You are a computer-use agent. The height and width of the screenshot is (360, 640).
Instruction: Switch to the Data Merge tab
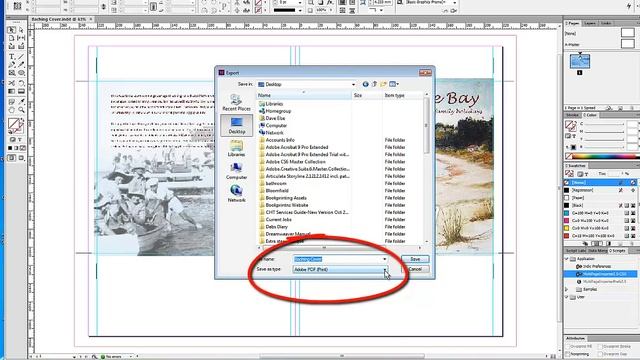point(597,251)
